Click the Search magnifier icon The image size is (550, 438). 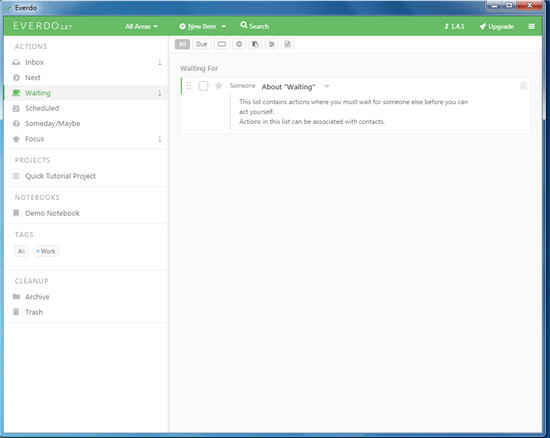pyautogui.click(x=244, y=25)
